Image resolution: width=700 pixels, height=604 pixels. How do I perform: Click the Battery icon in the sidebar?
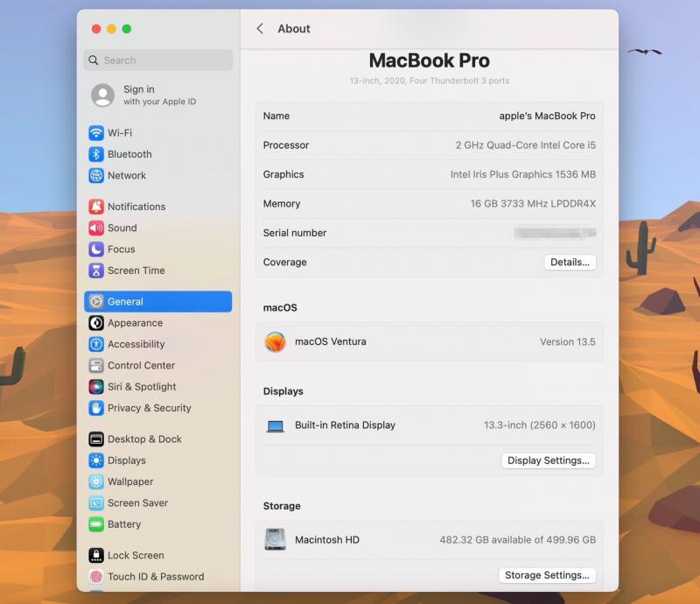(x=96, y=524)
